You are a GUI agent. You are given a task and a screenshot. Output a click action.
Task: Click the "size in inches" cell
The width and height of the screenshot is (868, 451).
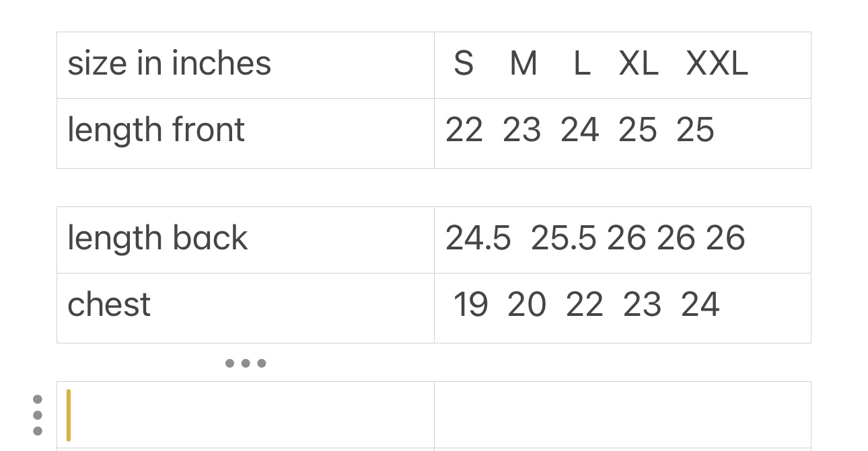click(x=245, y=65)
